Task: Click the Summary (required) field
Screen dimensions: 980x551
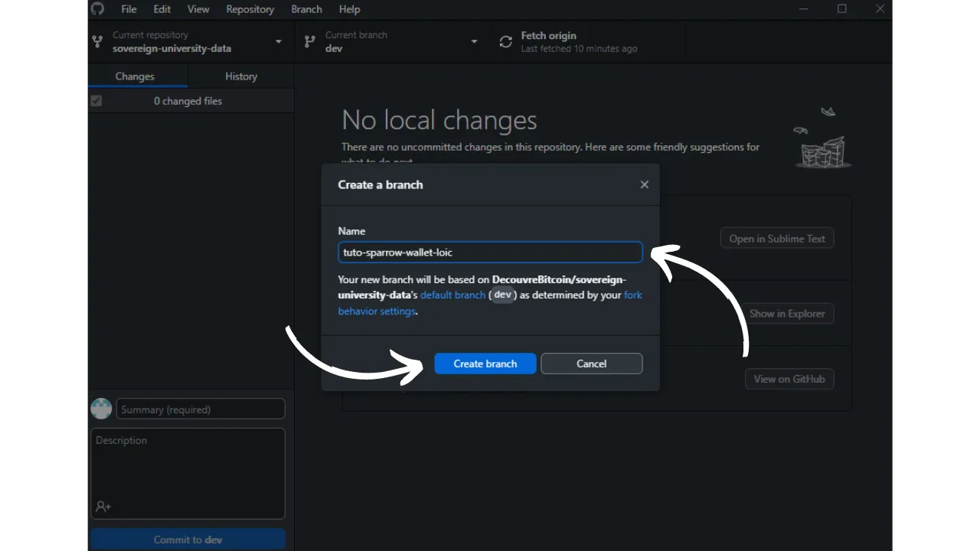Action: pyautogui.click(x=201, y=409)
